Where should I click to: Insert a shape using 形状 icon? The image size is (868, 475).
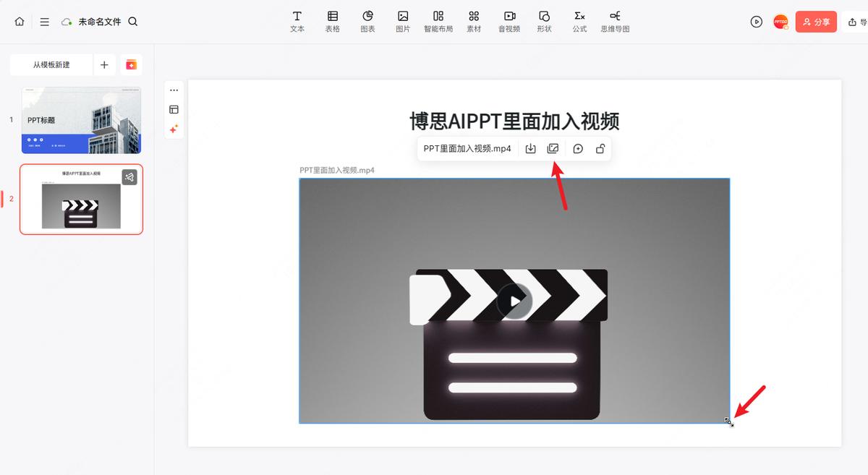(x=544, y=20)
